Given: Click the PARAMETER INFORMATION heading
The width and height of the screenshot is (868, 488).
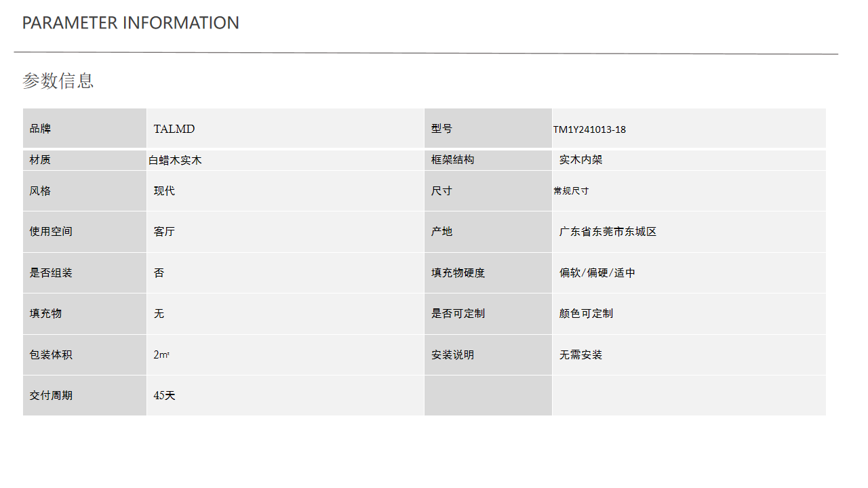Looking at the screenshot, I should pos(131,23).
